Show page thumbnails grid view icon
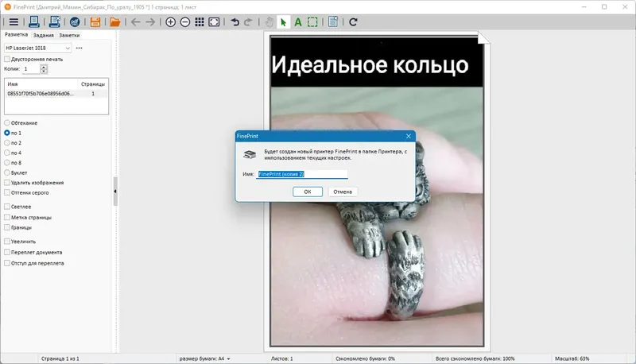Screen dimensions: 636x364 [200, 22]
